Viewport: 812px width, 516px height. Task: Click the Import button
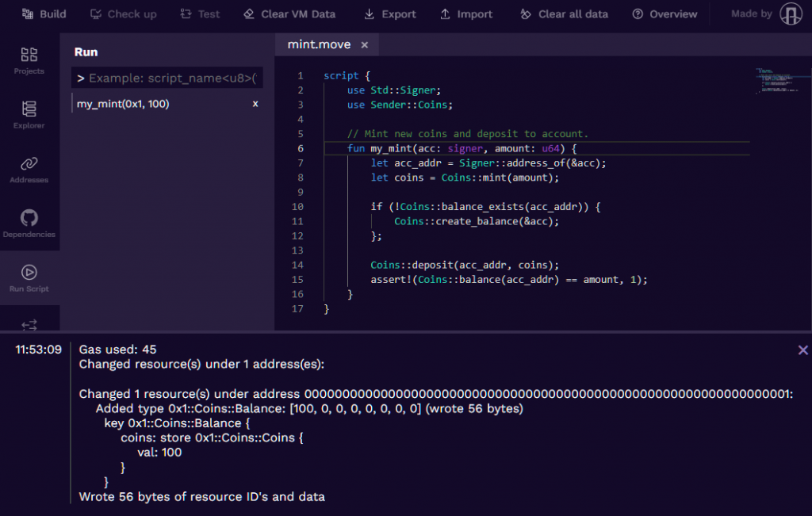click(466, 14)
